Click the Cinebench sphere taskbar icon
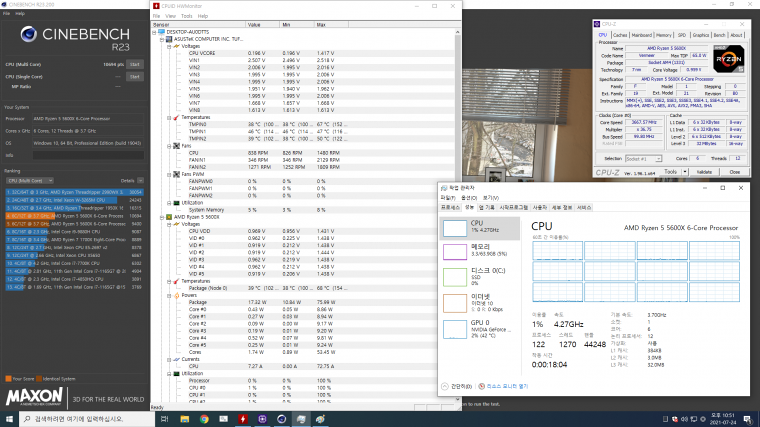 click(x=282, y=419)
